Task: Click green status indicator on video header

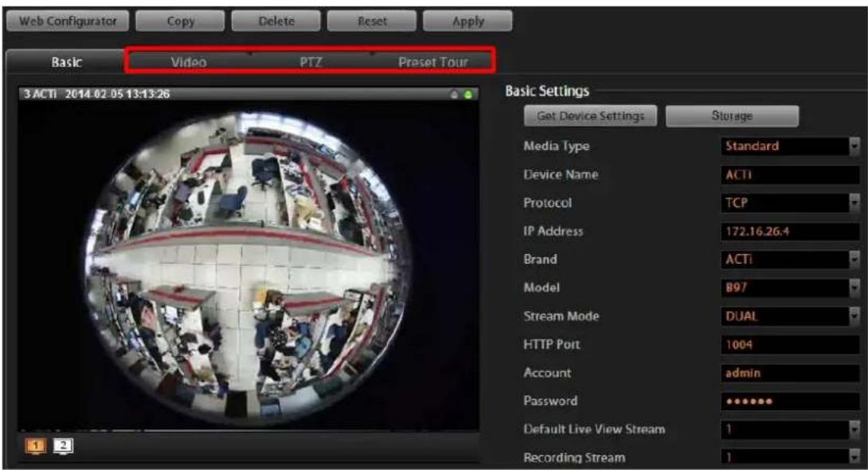Action: click(x=468, y=95)
